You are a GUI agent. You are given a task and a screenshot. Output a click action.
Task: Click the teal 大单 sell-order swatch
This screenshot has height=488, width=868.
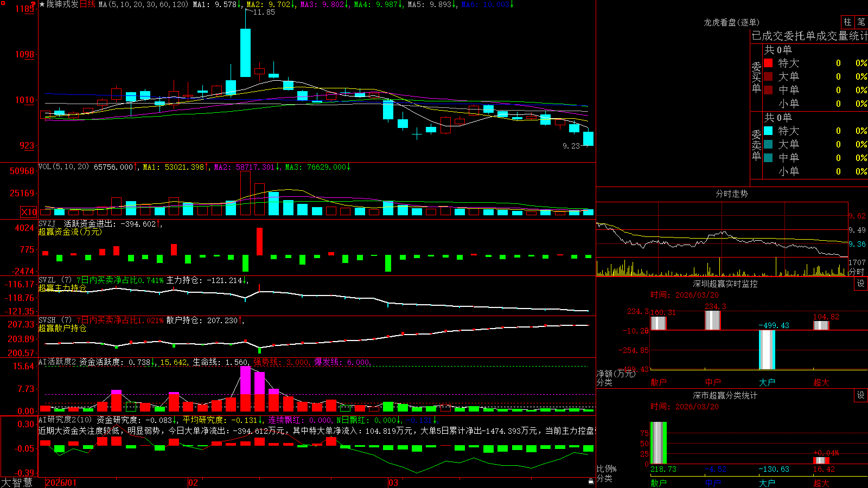coord(768,144)
